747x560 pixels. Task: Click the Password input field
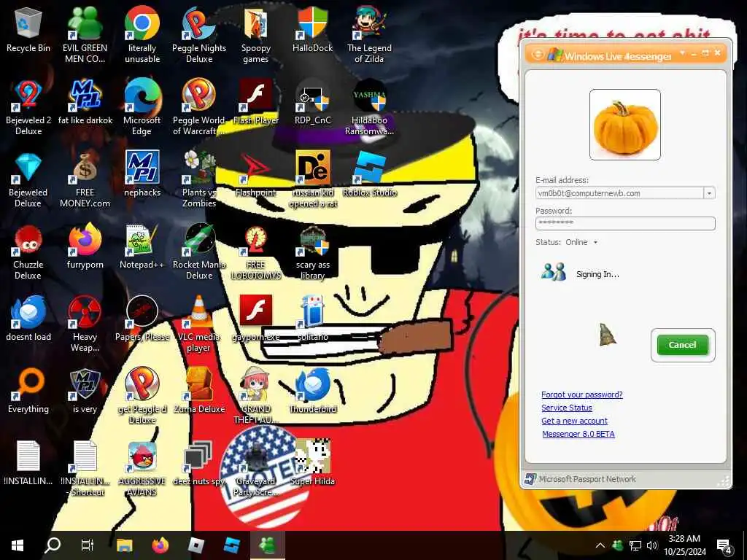coord(625,223)
